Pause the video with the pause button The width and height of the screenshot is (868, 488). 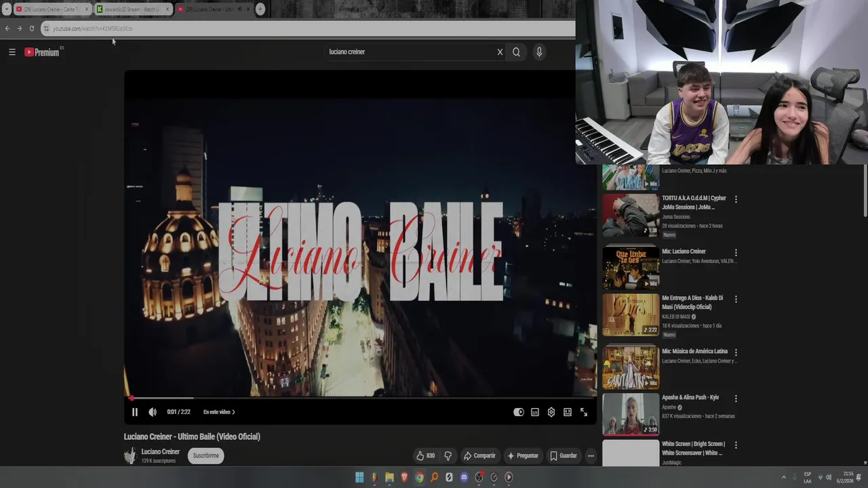coord(135,412)
